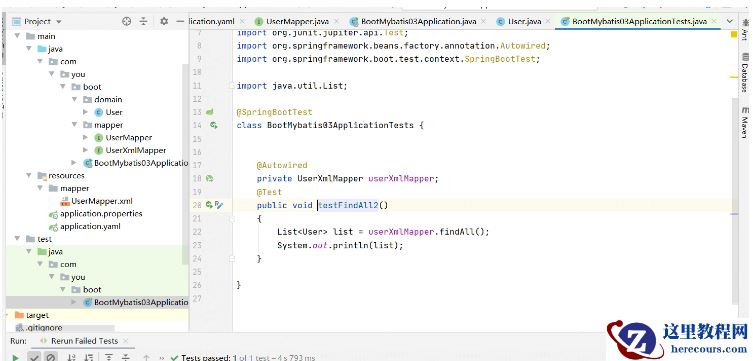Click the run test gutter icon at line 20
753x361 pixels.
(x=209, y=205)
